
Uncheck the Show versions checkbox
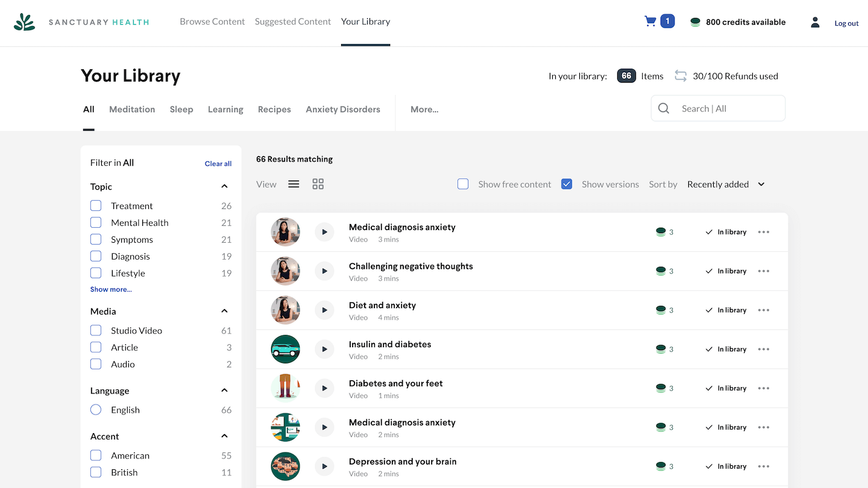click(567, 184)
